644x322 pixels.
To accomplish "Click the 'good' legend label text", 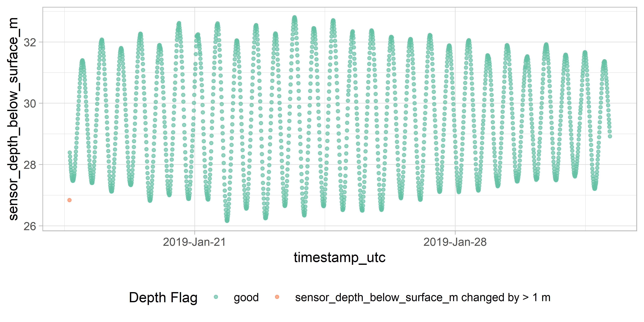I will coord(246,297).
